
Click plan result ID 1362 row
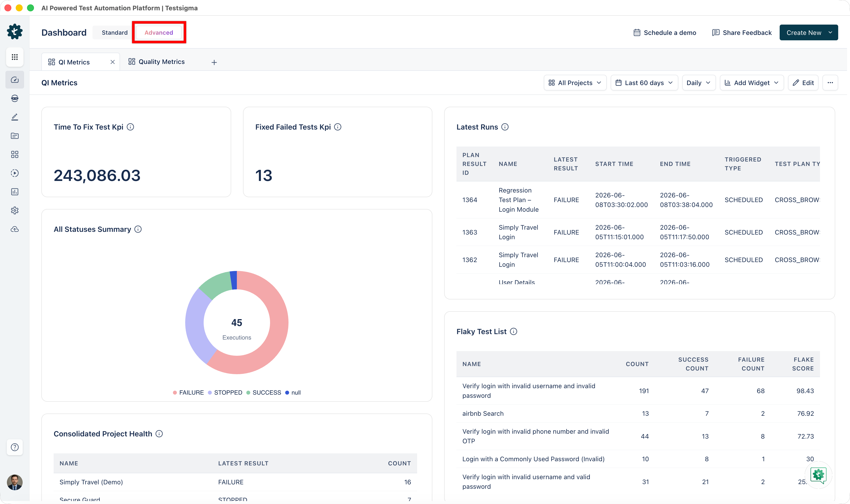click(638, 260)
